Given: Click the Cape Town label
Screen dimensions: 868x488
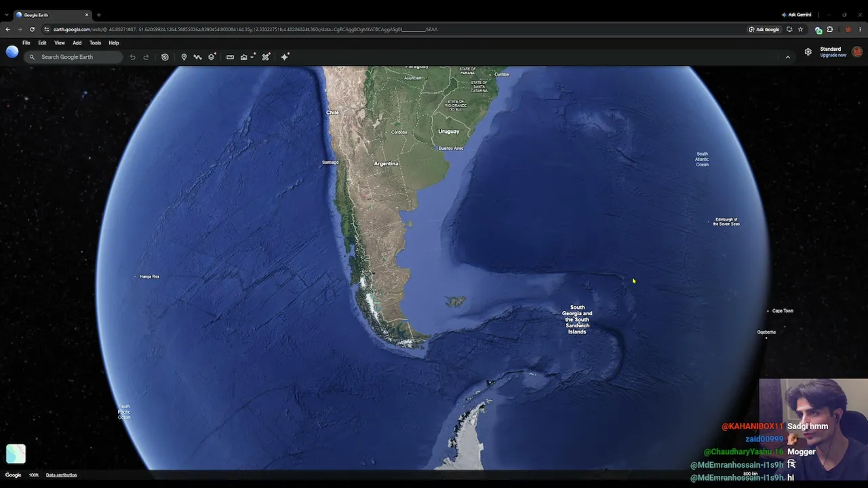Looking at the screenshot, I should (x=783, y=311).
